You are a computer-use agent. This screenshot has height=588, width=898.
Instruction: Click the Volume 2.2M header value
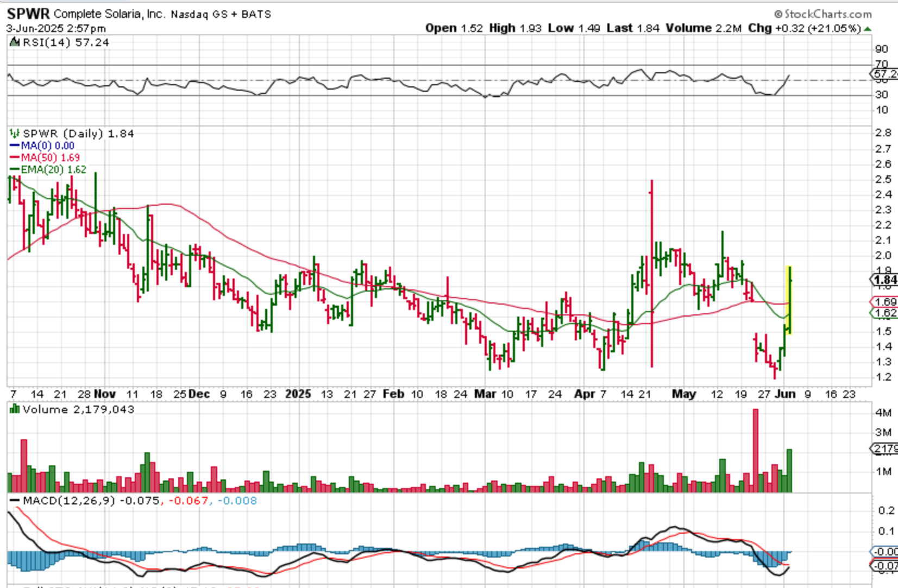pos(704,28)
